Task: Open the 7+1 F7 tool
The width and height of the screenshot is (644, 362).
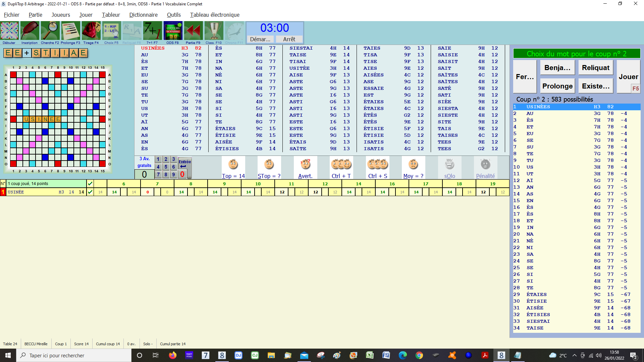Action: tap(152, 31)
